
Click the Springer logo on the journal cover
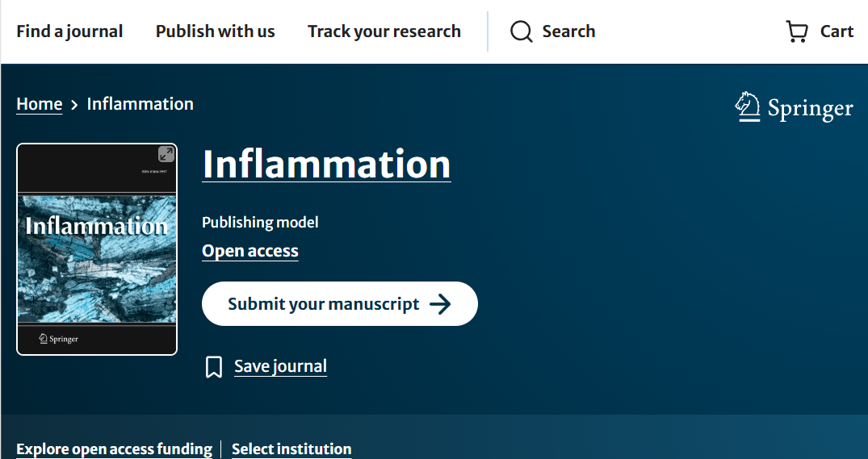(59, 339)
